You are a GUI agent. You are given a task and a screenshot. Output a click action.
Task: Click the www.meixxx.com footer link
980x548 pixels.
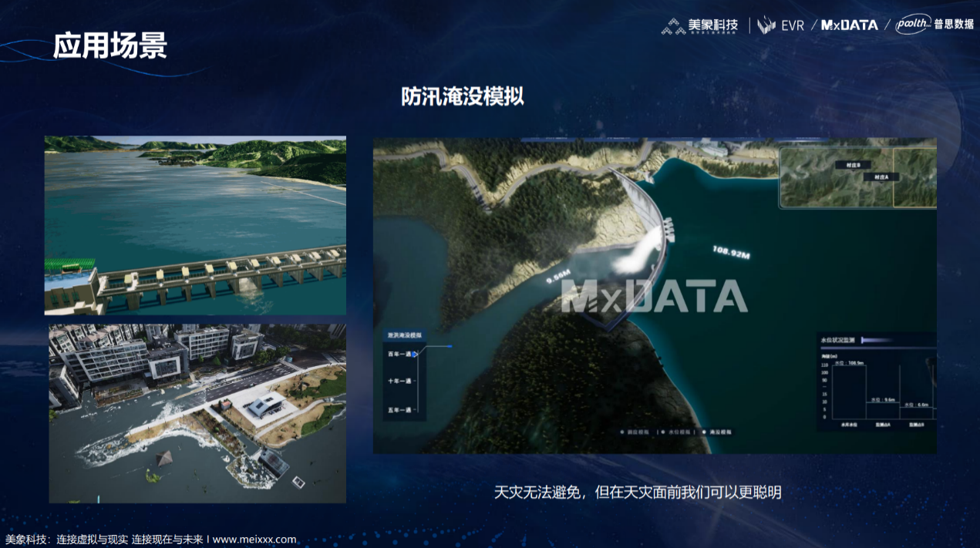[254, 540]
